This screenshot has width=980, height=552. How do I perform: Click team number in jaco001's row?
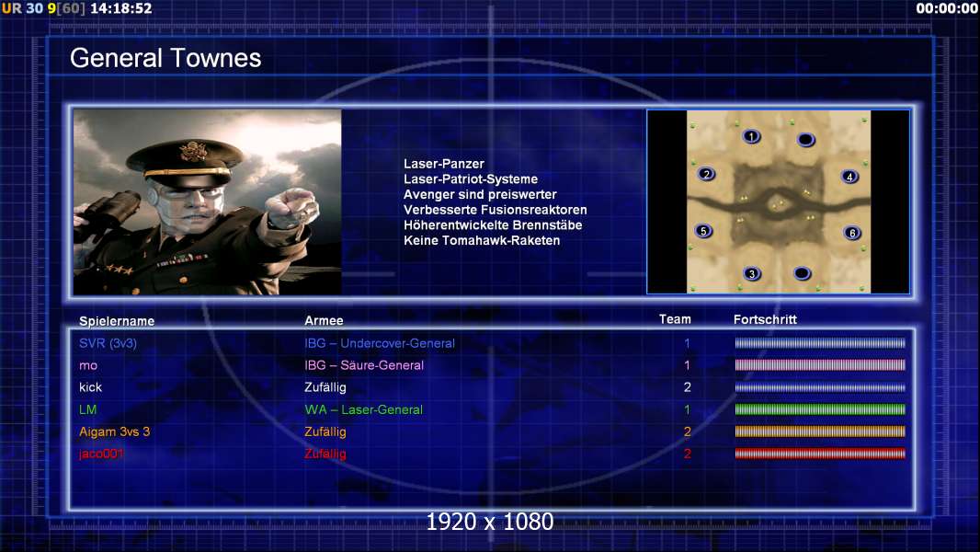[688, 454]
